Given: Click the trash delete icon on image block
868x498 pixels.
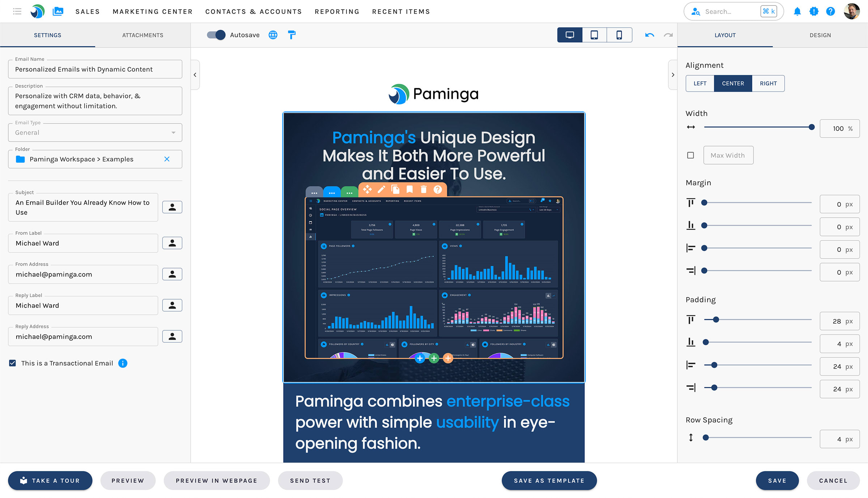Looking at the screenshot, I should [424, 189].
